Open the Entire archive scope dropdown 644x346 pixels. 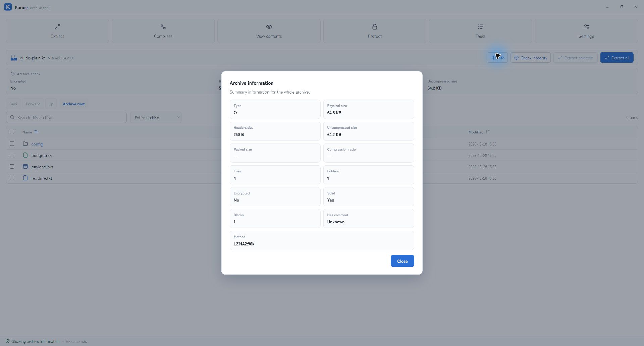156,117
